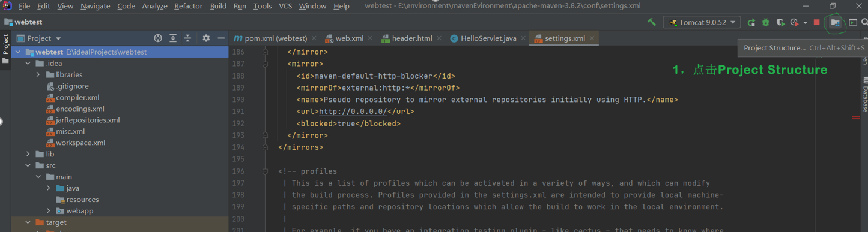868x232 pixels.
Task: Switch to the web.xml editor tab
Action: [x=348, y=38]
